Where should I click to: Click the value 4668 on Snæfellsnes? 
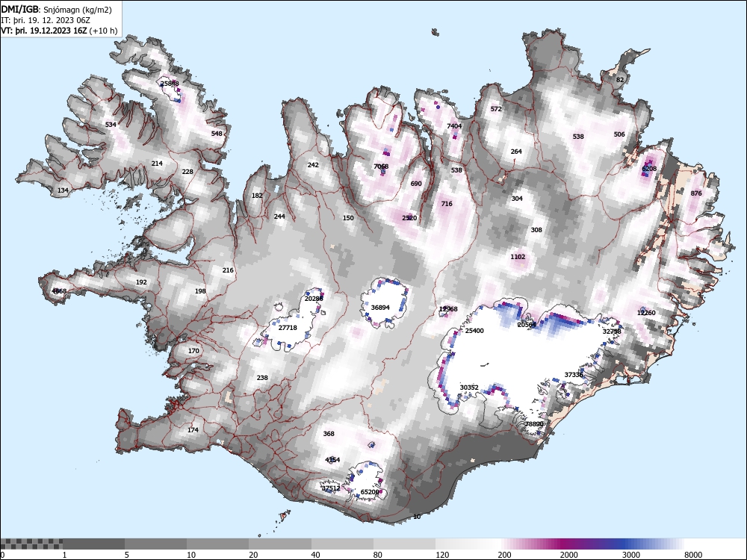[x=59, y=291]
